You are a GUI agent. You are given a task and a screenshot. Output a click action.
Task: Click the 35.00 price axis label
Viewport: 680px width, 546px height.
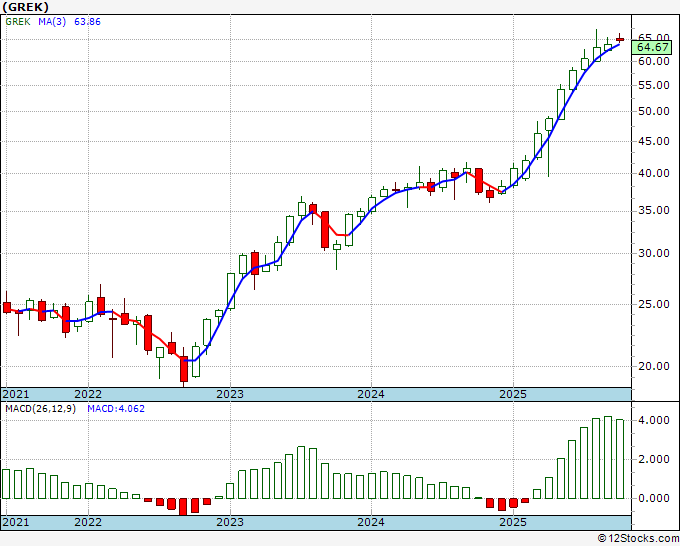point(654,210)
